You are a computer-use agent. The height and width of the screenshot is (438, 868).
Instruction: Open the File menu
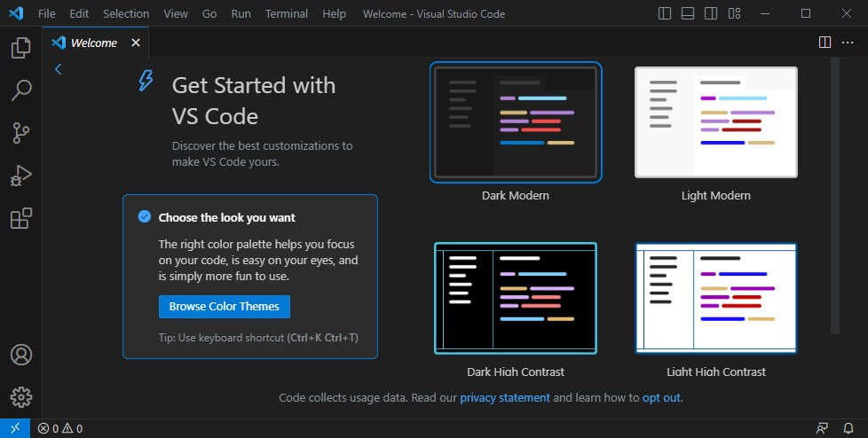pos(46,14)
